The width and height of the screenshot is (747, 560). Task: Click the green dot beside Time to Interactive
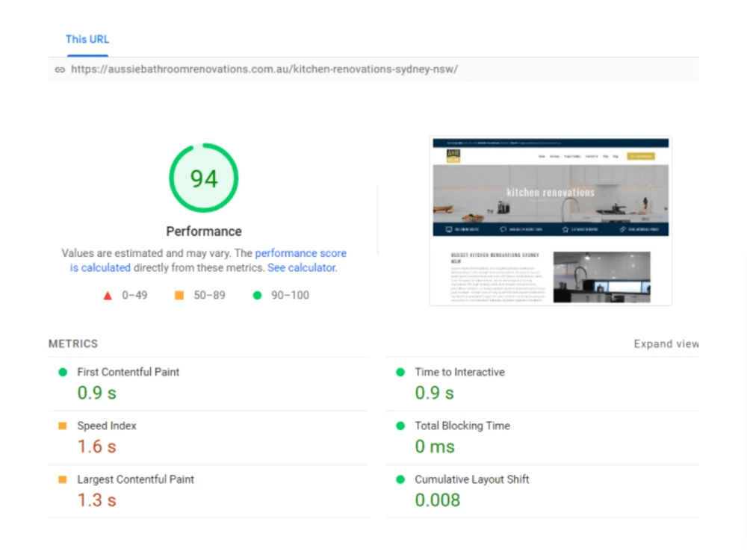(x=400, y=373)
